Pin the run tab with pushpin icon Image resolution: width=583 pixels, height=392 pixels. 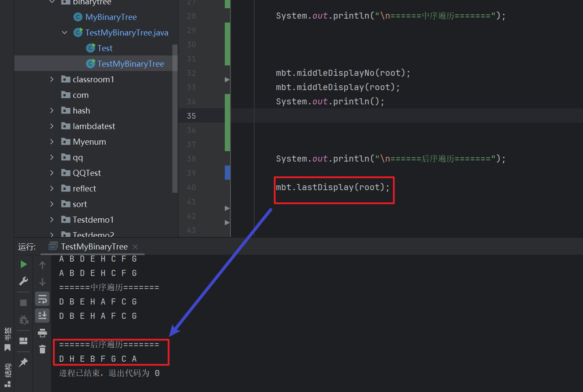pyautogui.click(x=23, y=362)
